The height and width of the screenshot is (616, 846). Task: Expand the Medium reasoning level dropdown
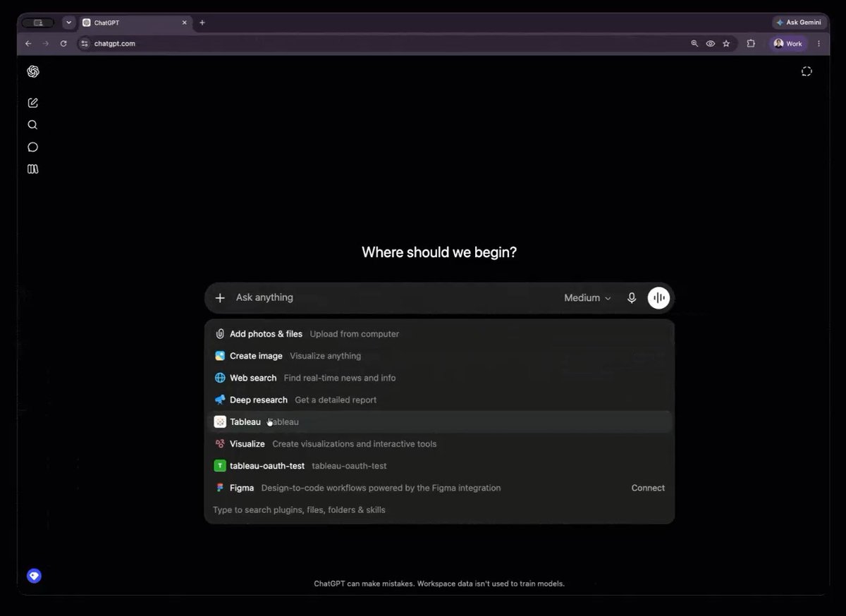587,298
